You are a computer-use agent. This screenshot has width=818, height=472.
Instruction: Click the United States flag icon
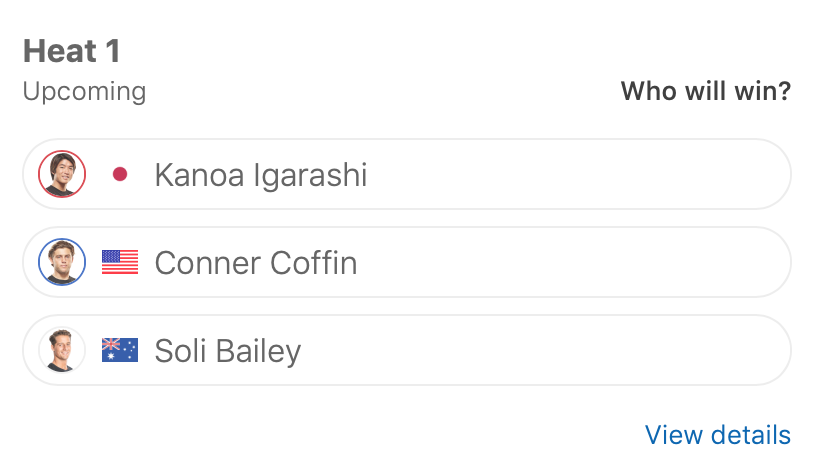(120, 263)
